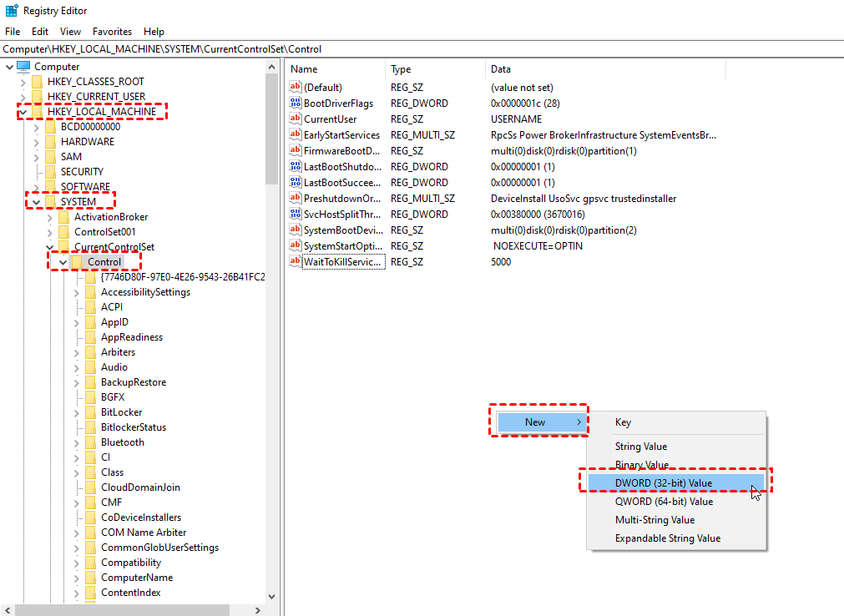Click the FirmwareBootD... value icon

(x=295, y=150)
